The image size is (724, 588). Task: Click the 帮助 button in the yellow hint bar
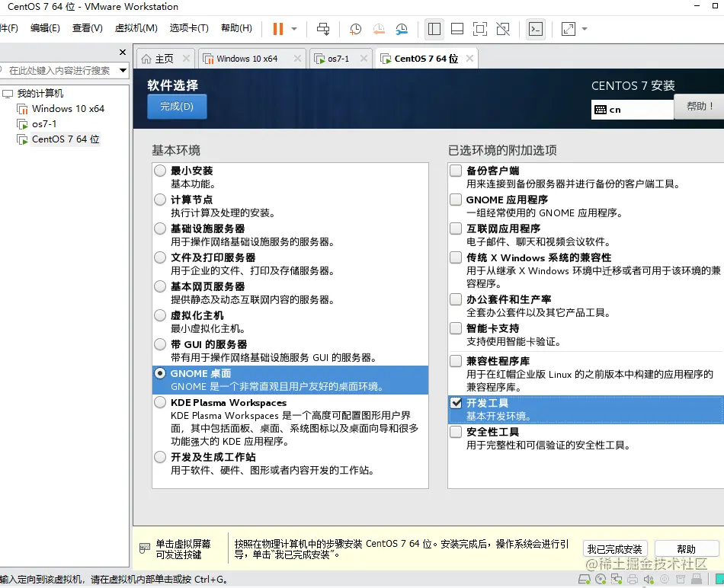686,549
